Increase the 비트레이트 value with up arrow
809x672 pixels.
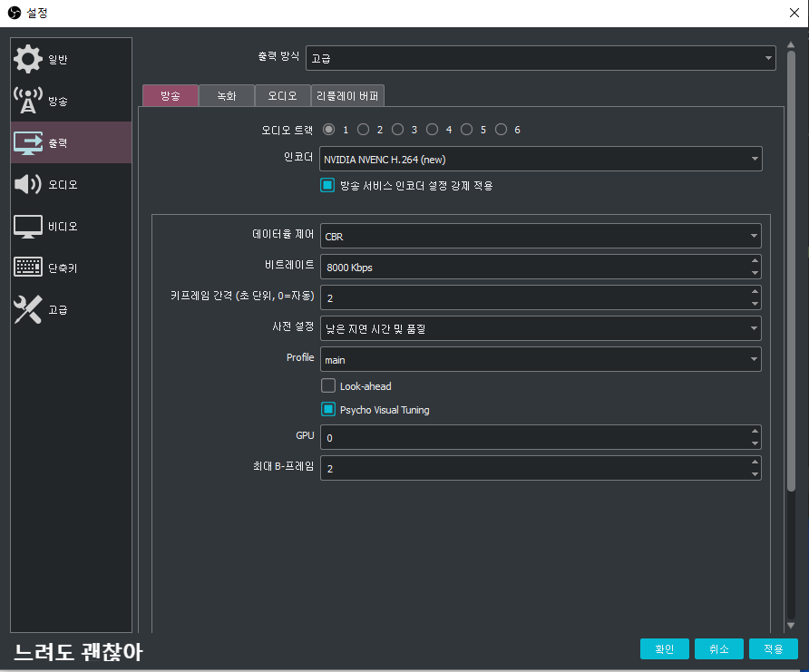tap(755, 261)
